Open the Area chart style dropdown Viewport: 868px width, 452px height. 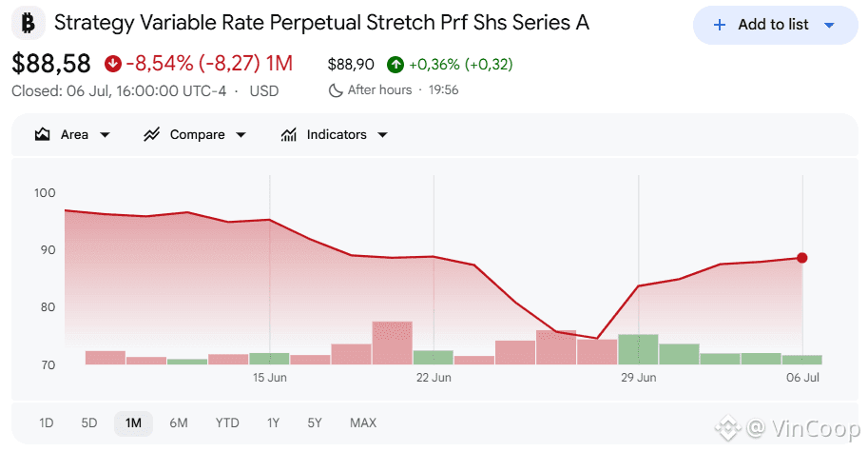click(x=106, y=134)
